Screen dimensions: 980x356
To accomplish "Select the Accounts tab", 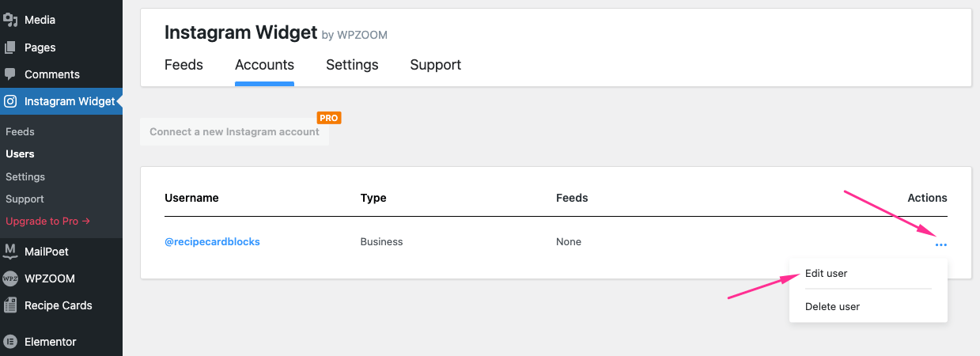I will (x=264, y=65).
